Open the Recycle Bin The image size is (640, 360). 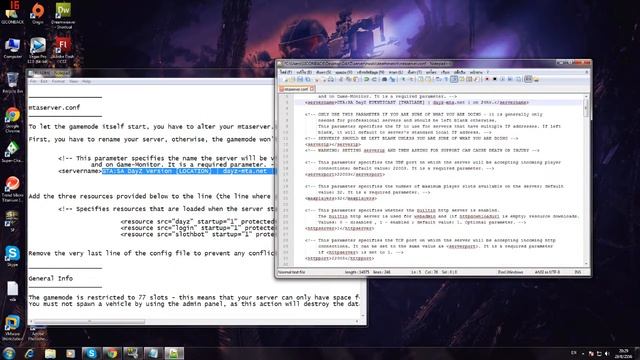point(12,83)
